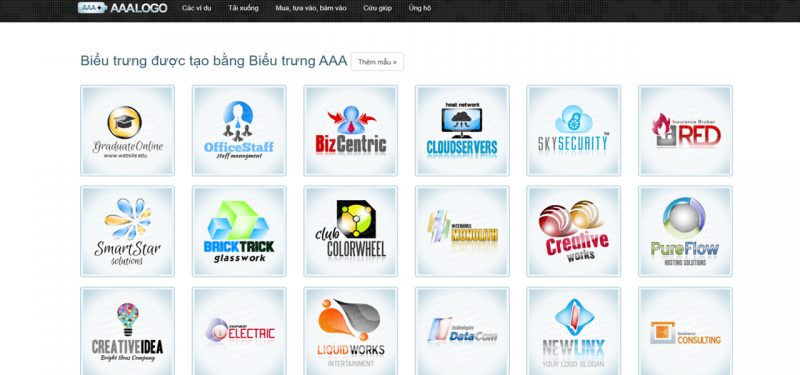Viewport: 800px width, 375px height.
Task: Open the Tải xuống menu item
Action: [243, 8]
